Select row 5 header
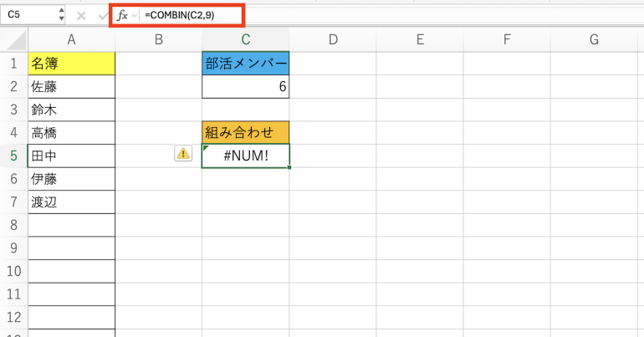 pyautogui.click(x=14, y=156)
